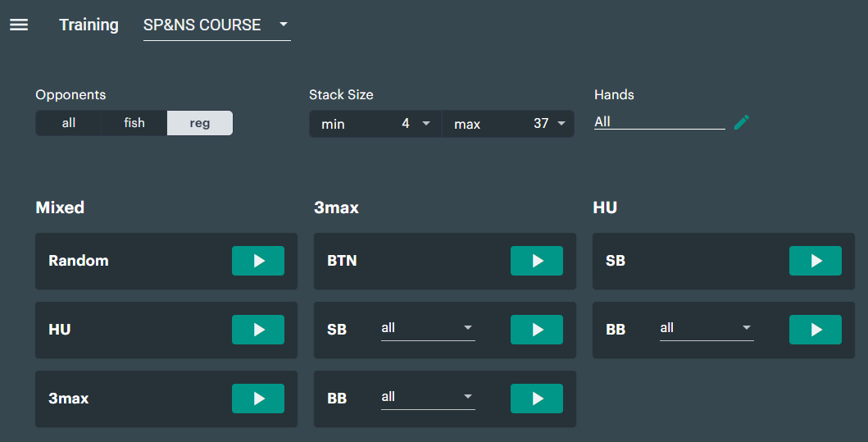Play the 3max BB training
The height and width of the screenshot is (442, 868).
tap(536, 399)
